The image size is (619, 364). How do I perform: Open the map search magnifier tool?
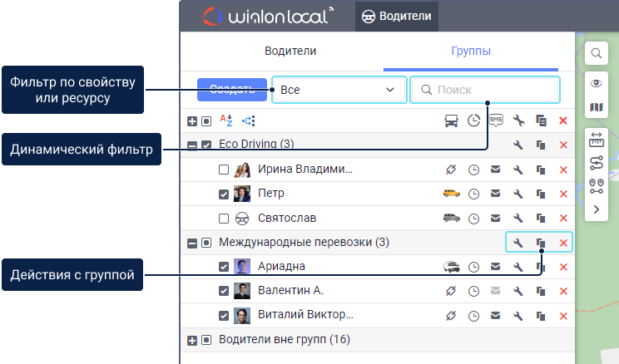tap(597, 53)
